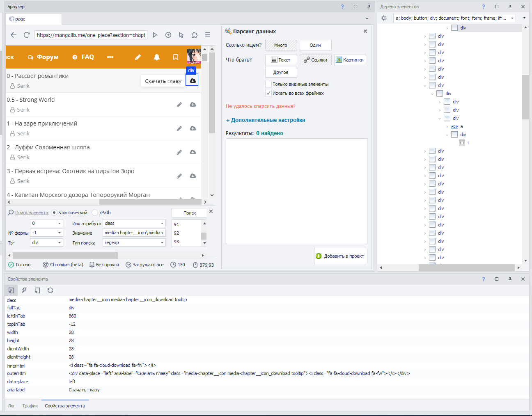Image resolution: width=532 pixels, height=416 pixels.
Task: Click pencil edit icon for chapter 1
Action: click(179, 128)
